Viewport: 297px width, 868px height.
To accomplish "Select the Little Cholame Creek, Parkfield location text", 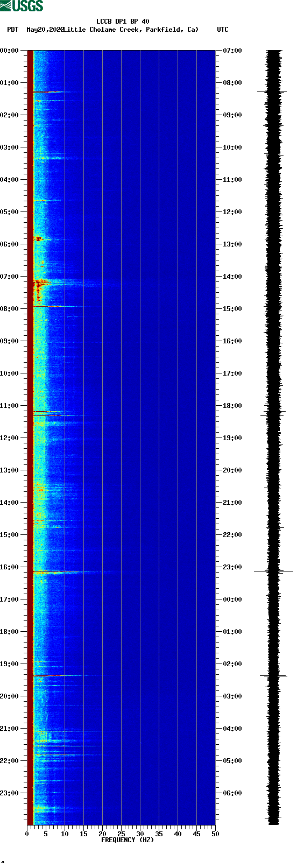I will pyautogui.click(x=130, y=30).
